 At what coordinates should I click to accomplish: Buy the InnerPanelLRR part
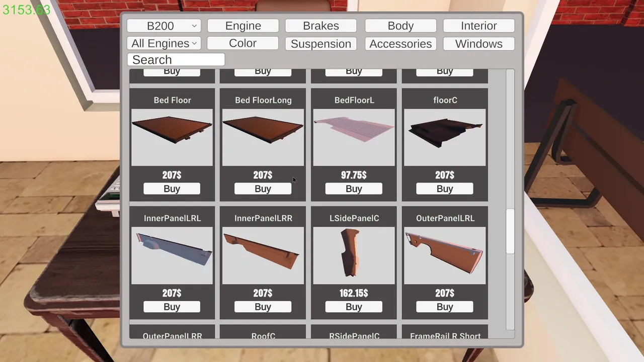tap(263, 307)
